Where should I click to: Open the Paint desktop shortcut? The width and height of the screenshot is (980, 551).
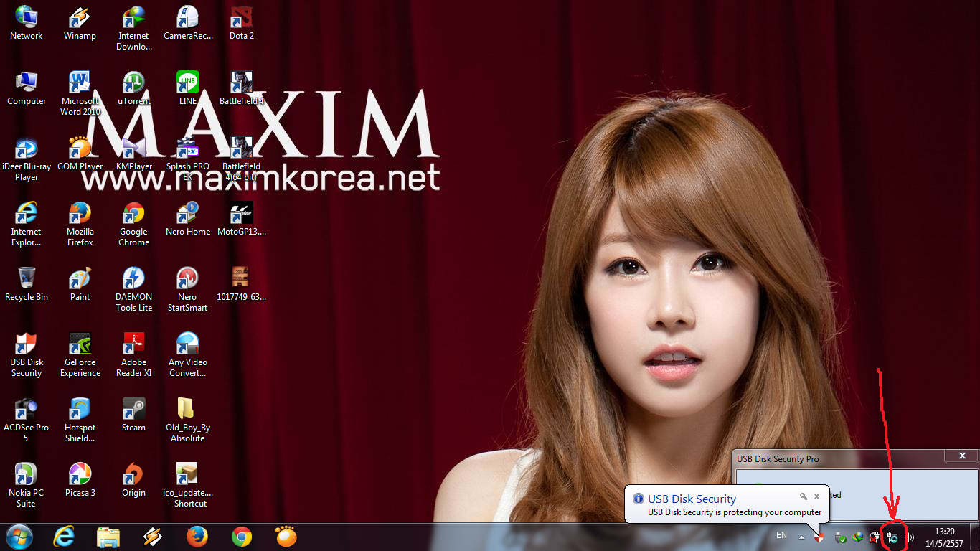tap(80, 283)
